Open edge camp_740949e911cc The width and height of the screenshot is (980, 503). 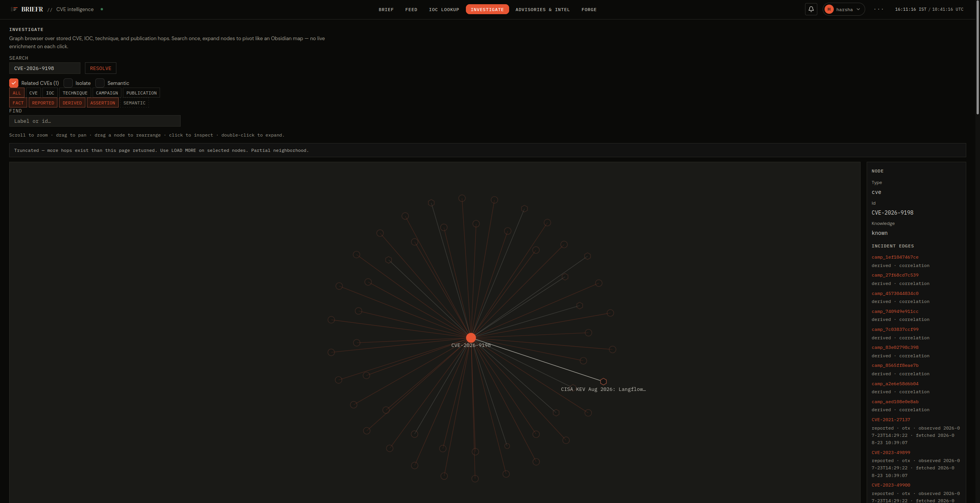click(895, 311)
